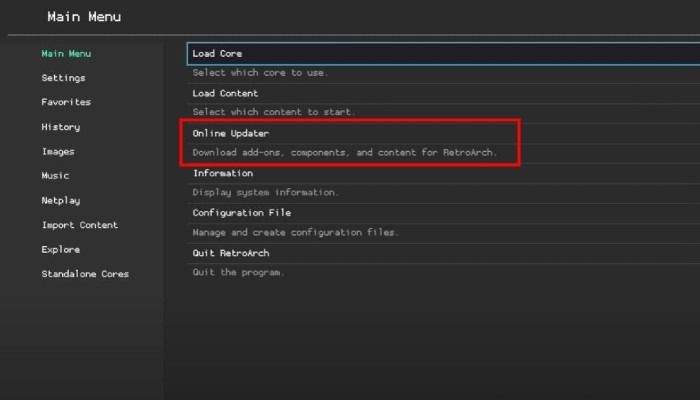Go to Favorites in the sidebar

coord(66,102)
